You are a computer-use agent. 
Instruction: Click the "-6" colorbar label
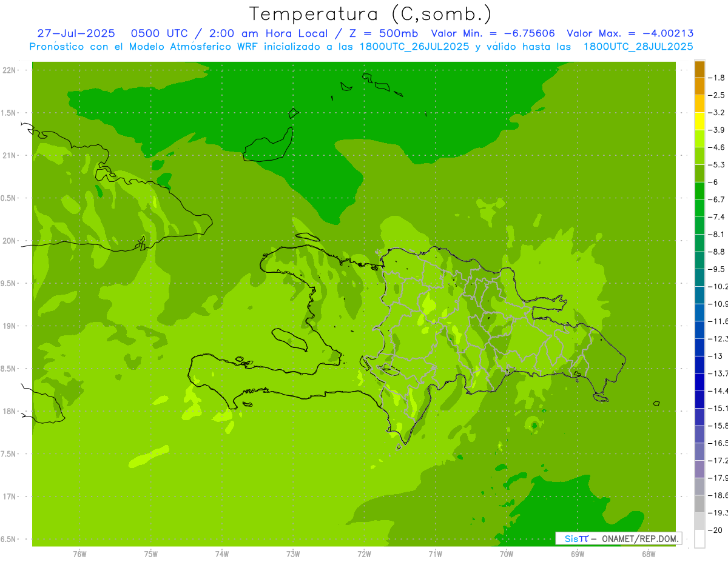click(713, 182)
